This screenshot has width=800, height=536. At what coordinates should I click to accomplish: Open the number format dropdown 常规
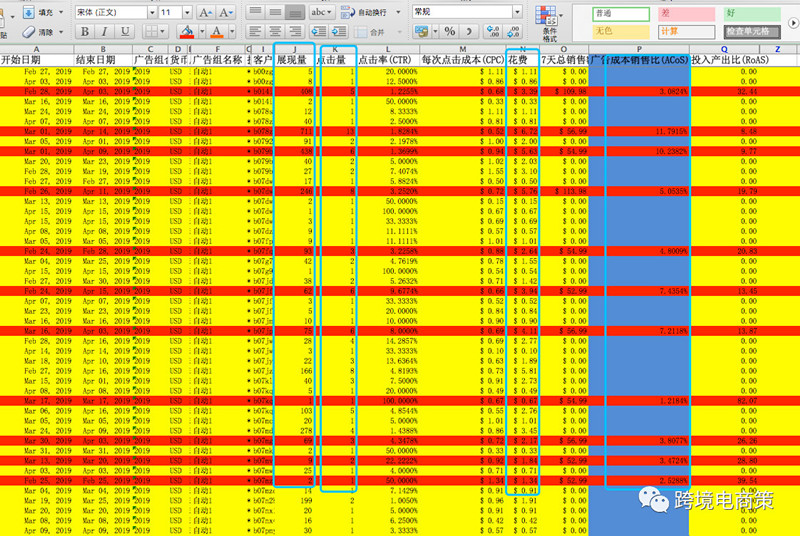pyautogui.click(x=517, y=12)
